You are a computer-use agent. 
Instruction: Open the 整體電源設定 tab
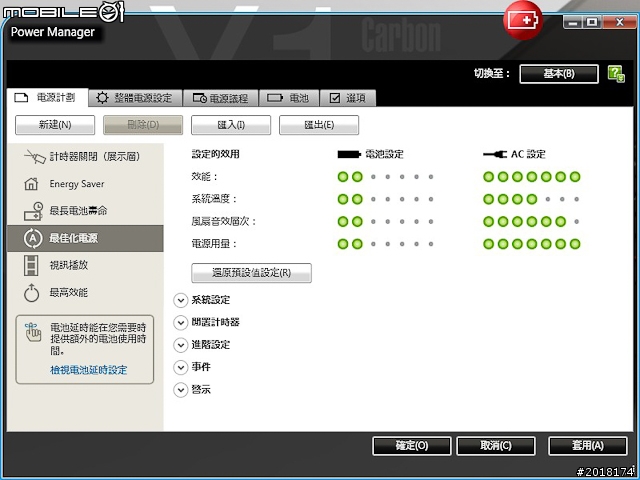click(135, 98)
